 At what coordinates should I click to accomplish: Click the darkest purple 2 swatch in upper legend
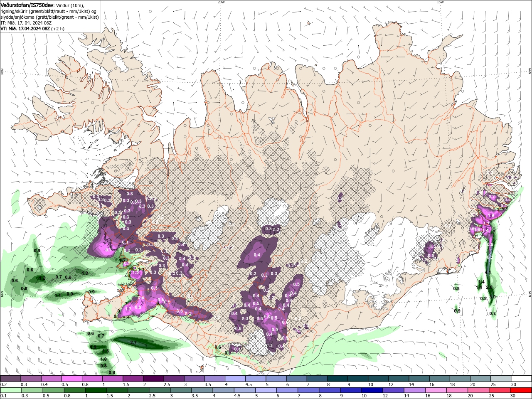153,379
